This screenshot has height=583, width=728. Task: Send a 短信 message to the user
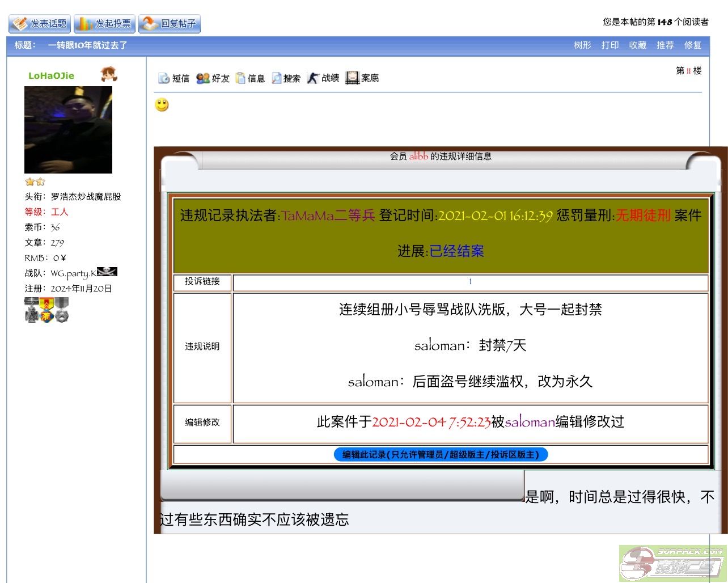(174, 78)
